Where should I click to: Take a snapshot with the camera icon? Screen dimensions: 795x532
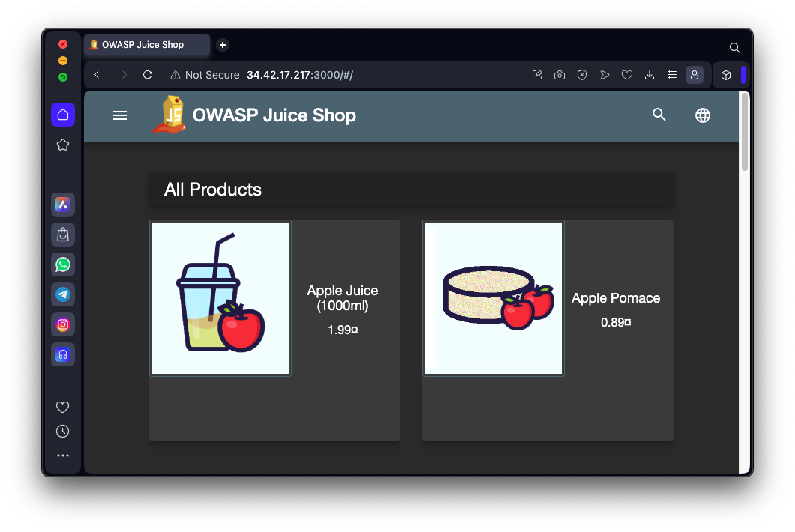click(x=559, y=75)
